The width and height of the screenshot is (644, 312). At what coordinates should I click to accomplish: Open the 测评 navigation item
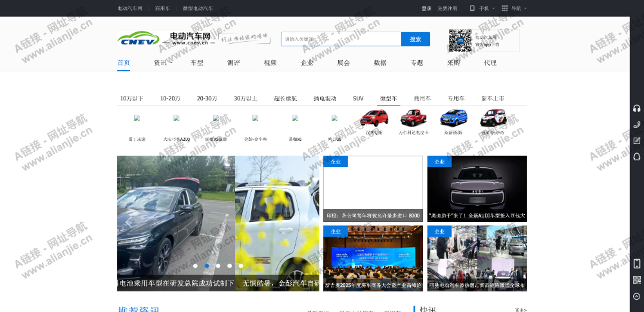(x=233, y=63)
